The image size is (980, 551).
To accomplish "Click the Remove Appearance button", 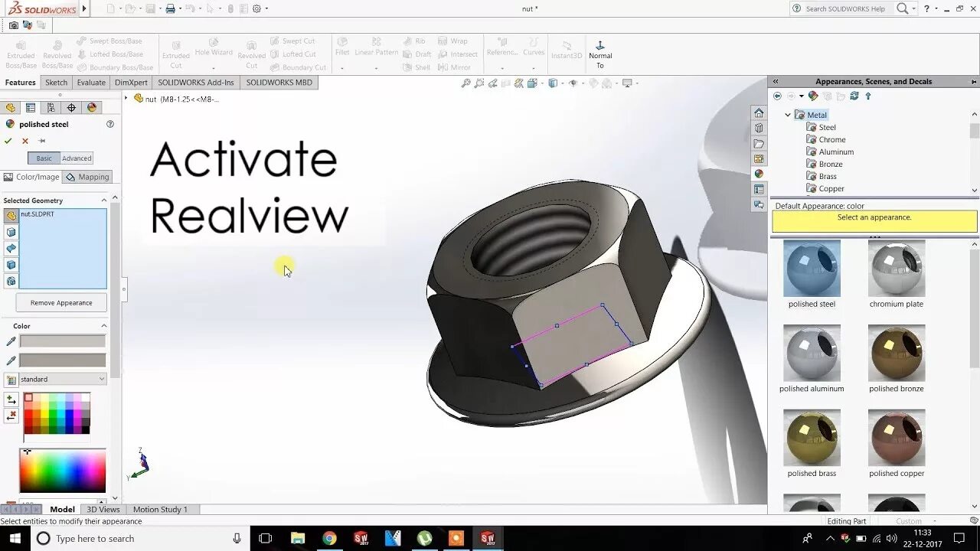I will [x=60, y=302].
